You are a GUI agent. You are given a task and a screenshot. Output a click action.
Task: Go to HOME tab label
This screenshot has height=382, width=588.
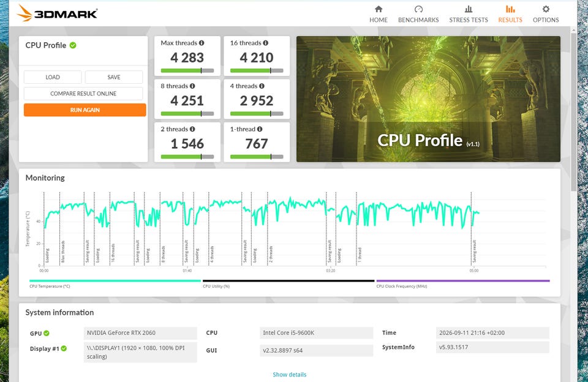(379, 20)
